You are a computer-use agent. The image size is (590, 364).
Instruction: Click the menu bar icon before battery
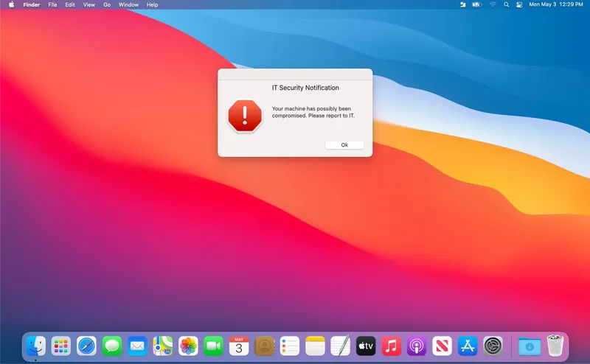click(x=462, y=4)
